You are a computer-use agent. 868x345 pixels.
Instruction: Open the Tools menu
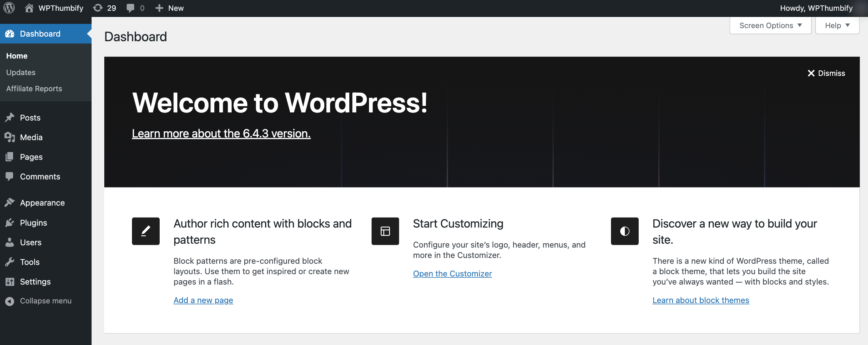pyautogui.click(x=46, y=262)
